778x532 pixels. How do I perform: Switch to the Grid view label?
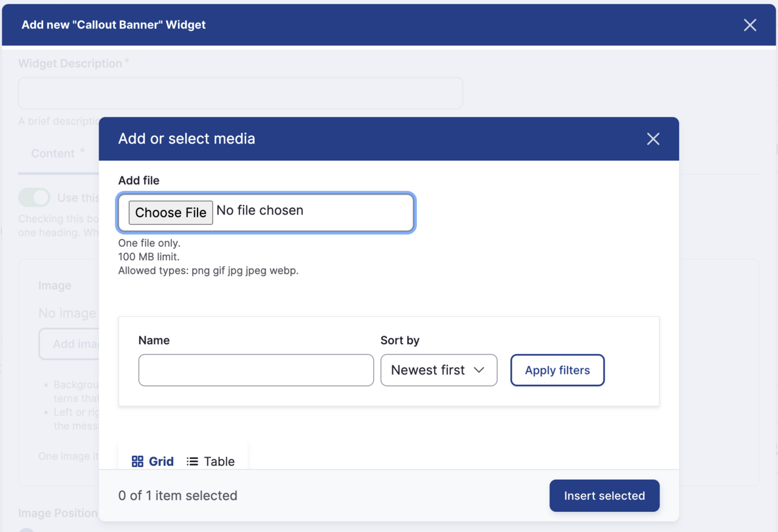pyautogui.click(x=161, y=461)
